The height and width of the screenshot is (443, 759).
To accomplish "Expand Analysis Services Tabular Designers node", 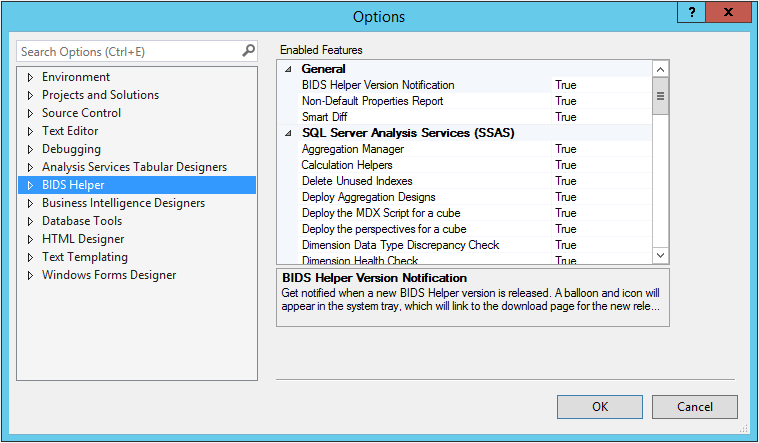I will tap(30, 168).
